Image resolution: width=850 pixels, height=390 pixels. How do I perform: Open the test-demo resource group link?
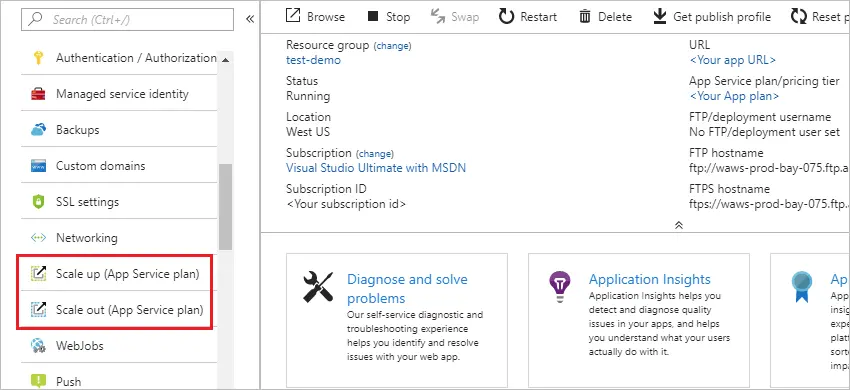(313, 60)
